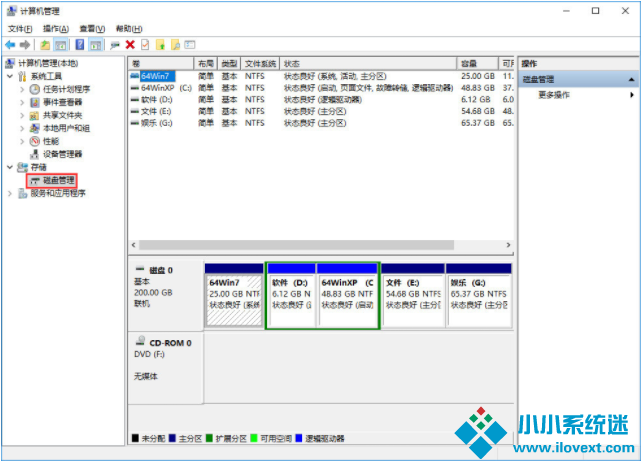Viewport: 643px width, 464px height.
Task: Expand the Performance node arrow
Action: click(22, 142)
